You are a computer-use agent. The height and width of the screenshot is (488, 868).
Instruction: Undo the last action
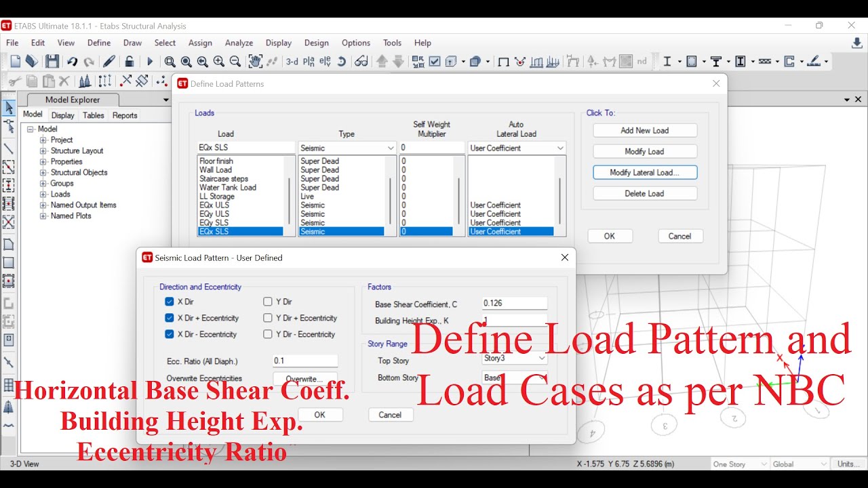coord(72,62)
